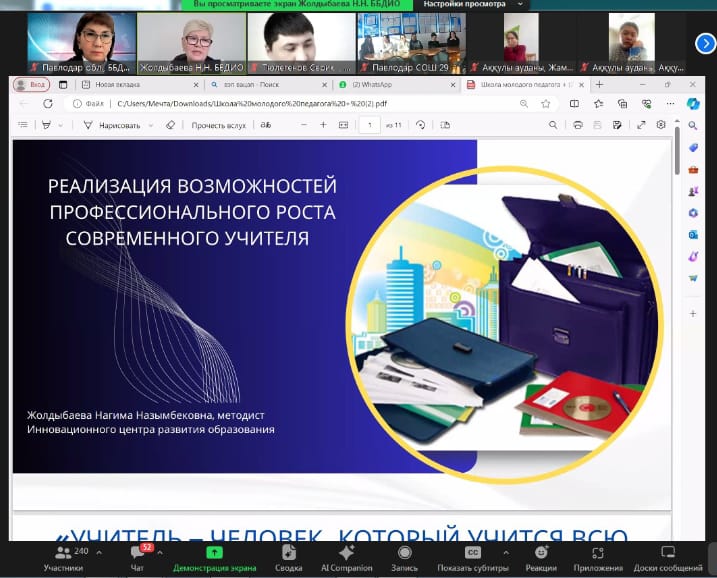Click the Summary (Сводка) button
Screen dimensions: 717x578
tap(288, 556)
